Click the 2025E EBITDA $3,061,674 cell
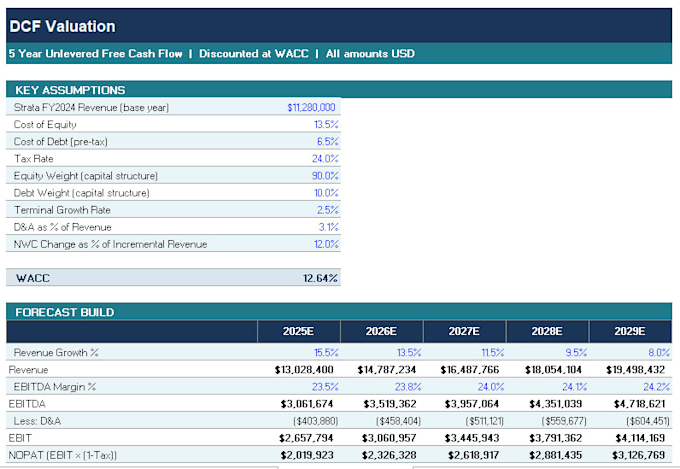This screenshot has width=680, height=469. click(x=299, y=404)
